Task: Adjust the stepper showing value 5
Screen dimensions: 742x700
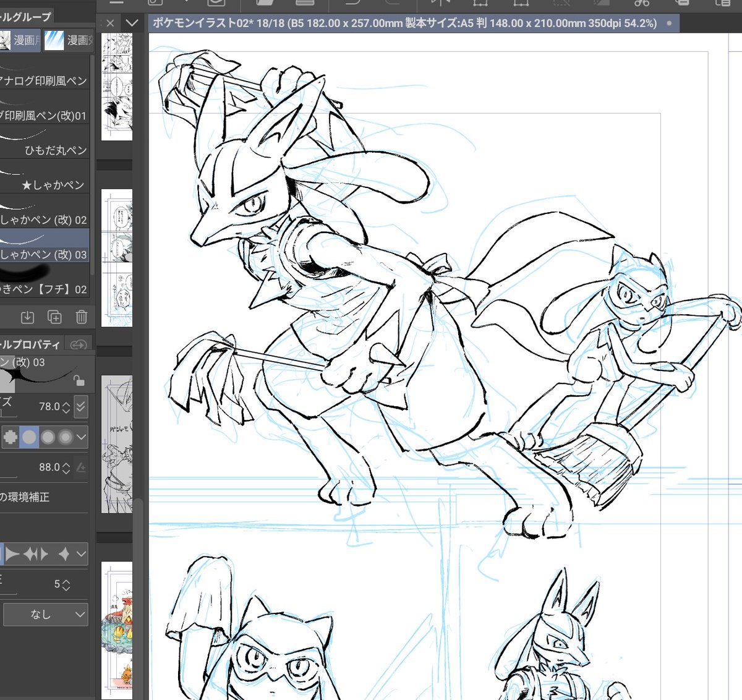Action: coord(66,584)
